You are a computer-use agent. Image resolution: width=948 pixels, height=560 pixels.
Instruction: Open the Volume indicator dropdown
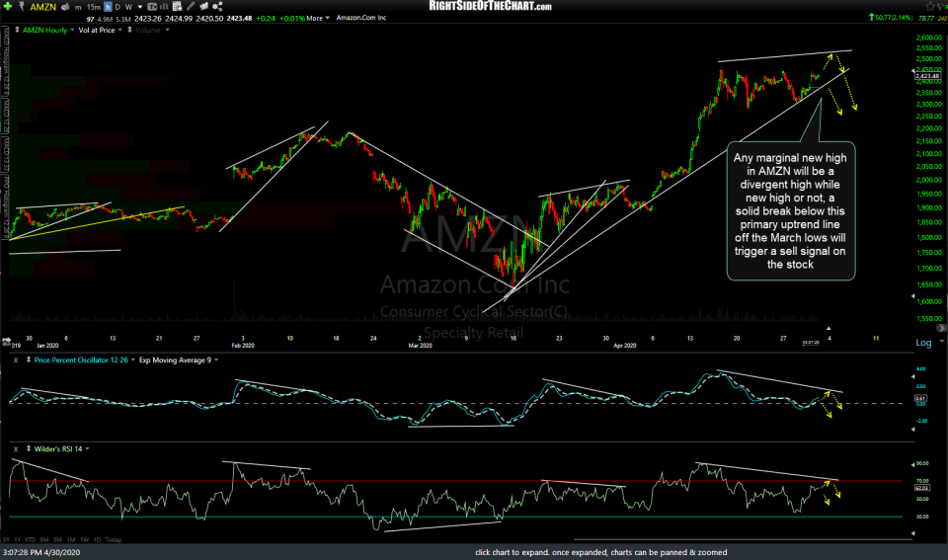click(x=168, y=31)
